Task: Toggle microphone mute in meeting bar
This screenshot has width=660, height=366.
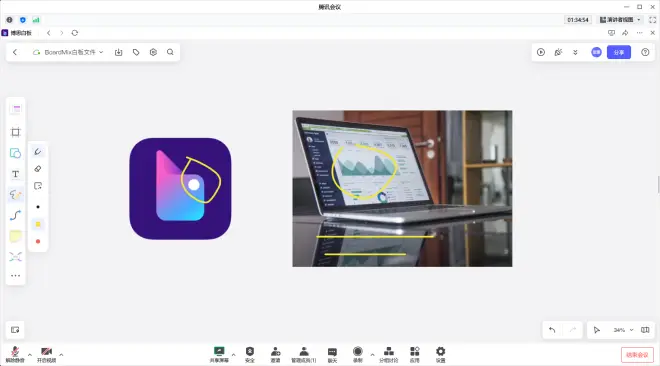Action: 15,355
